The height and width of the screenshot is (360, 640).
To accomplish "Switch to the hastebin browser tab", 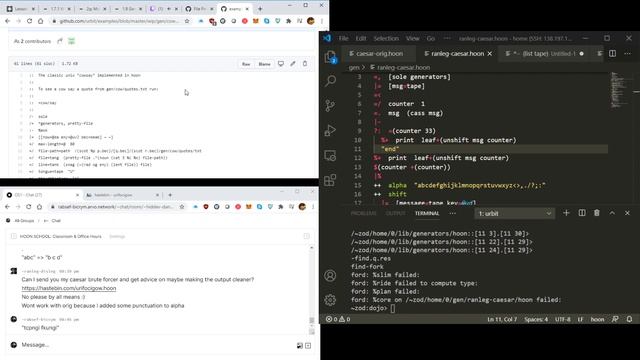I will click(x=121, y=195).
